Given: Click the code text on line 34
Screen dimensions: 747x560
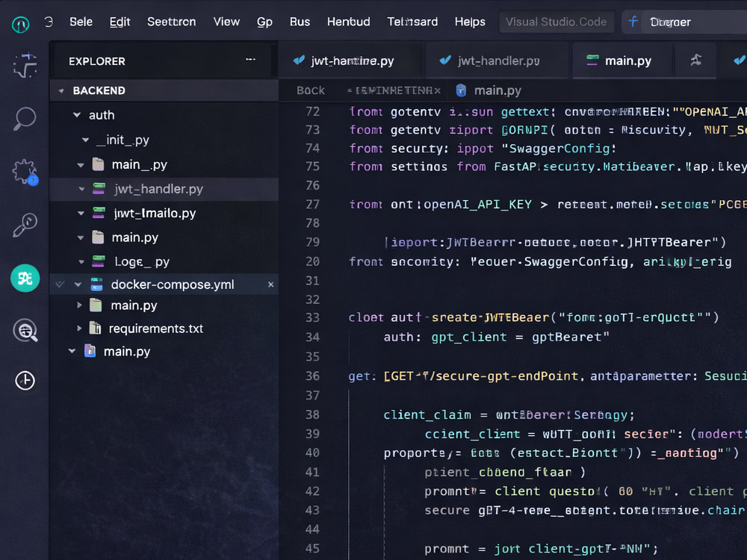Looking at the screenshot, I should click(497, 337).
